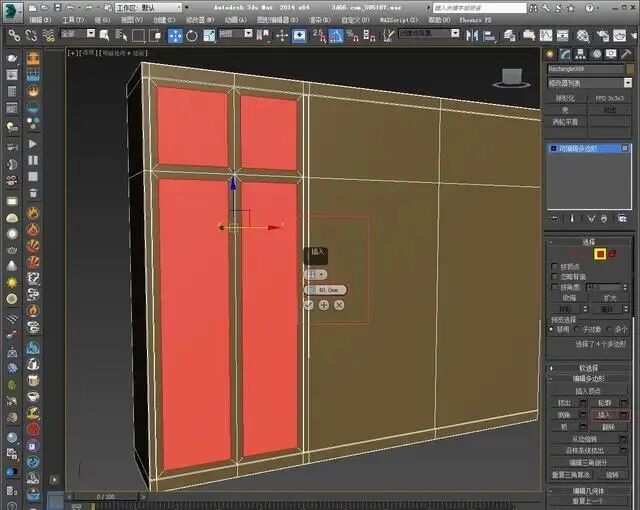Switch to the Create command panel tab
The image size is (640, 510).
(550, 54)
